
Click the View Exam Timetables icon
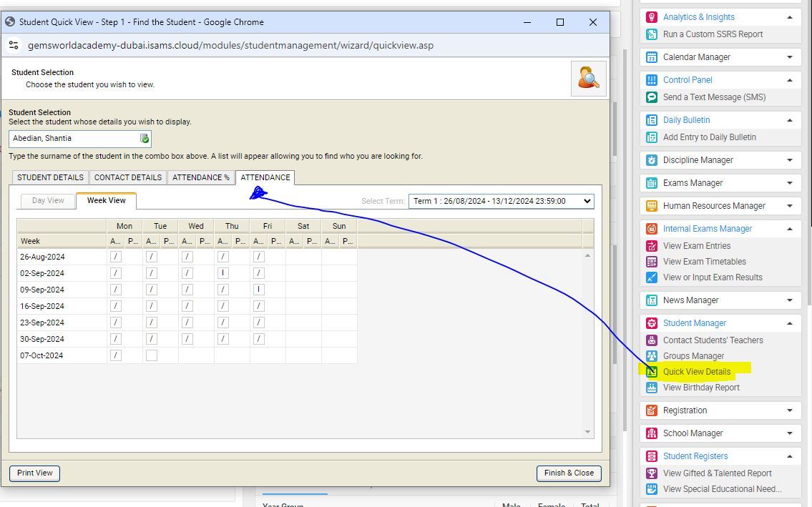651,262
